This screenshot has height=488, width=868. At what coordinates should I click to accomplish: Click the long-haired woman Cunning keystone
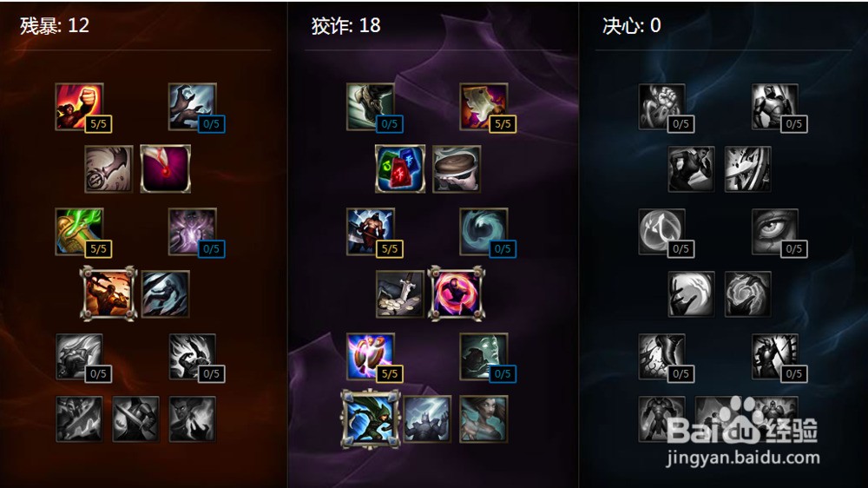[x=483, y=419]
